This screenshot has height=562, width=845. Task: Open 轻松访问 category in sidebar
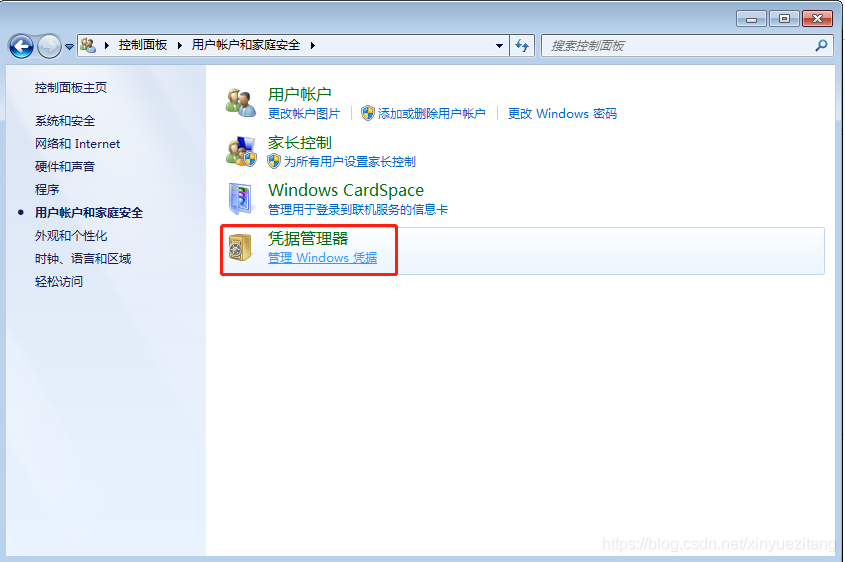pyautogui.click(x=59, y=281)
